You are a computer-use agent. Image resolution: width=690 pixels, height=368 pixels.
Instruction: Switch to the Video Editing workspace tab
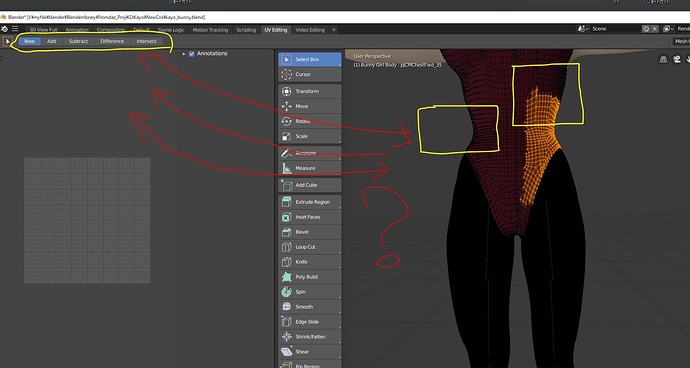(310, 30)
